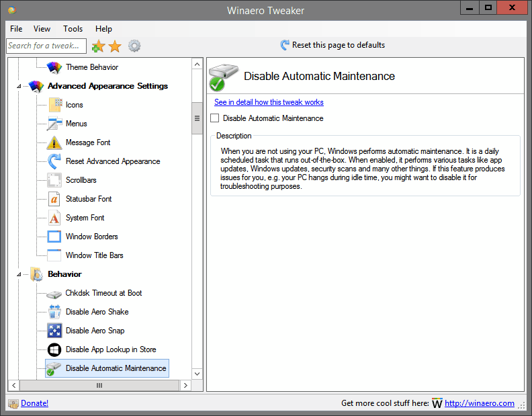
Task: Focus the Search for a tweak field
Action: tap(46, 46)
